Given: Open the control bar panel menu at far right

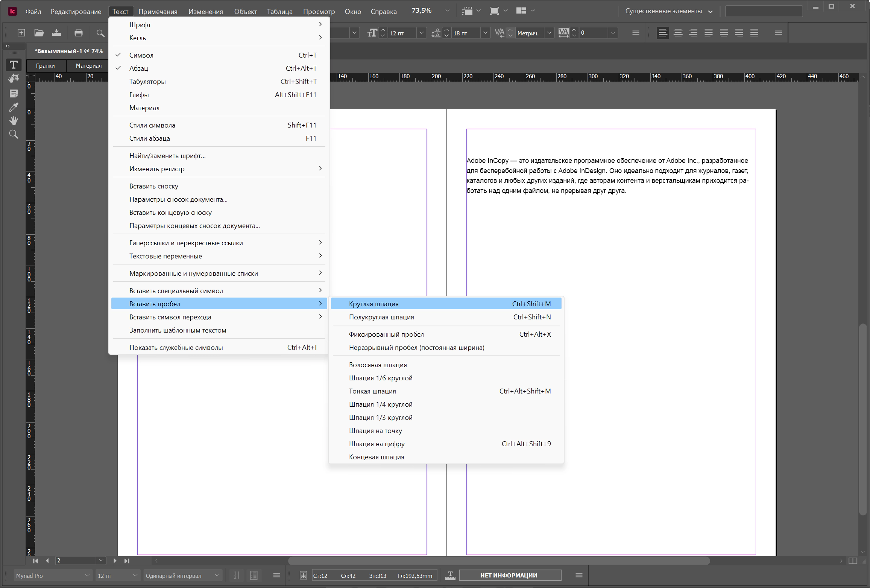Looking at the screenshot, I should pyautogui.click(x=779, y=33).
